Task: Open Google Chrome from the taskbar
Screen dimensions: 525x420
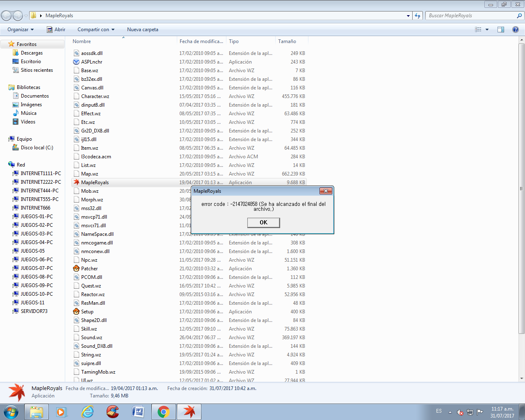Action: tap(164, 412)
